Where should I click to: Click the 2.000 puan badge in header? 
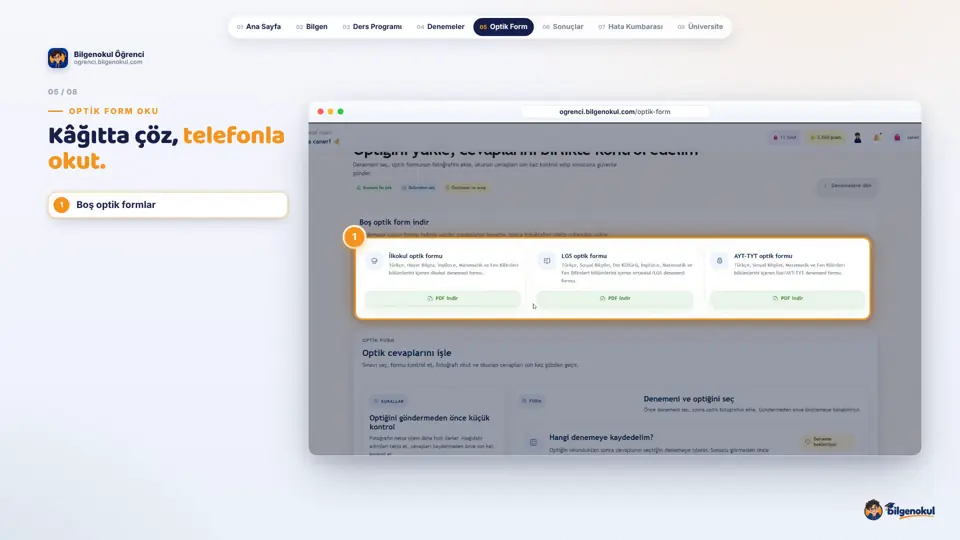[826, 138]
